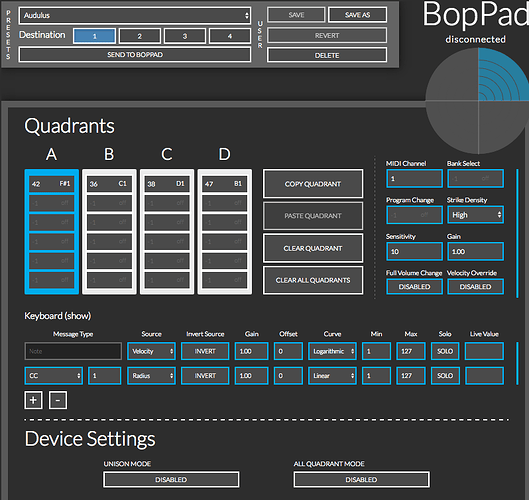Viewport: 529px width, 500px height.
Task: Click CLEAR ALL QUADRANTS button
Action: point(313,280)
